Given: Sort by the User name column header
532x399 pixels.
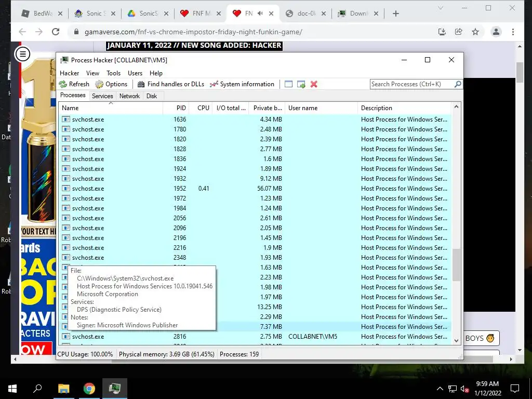Looking at the screenshot, I should point(321,108).
